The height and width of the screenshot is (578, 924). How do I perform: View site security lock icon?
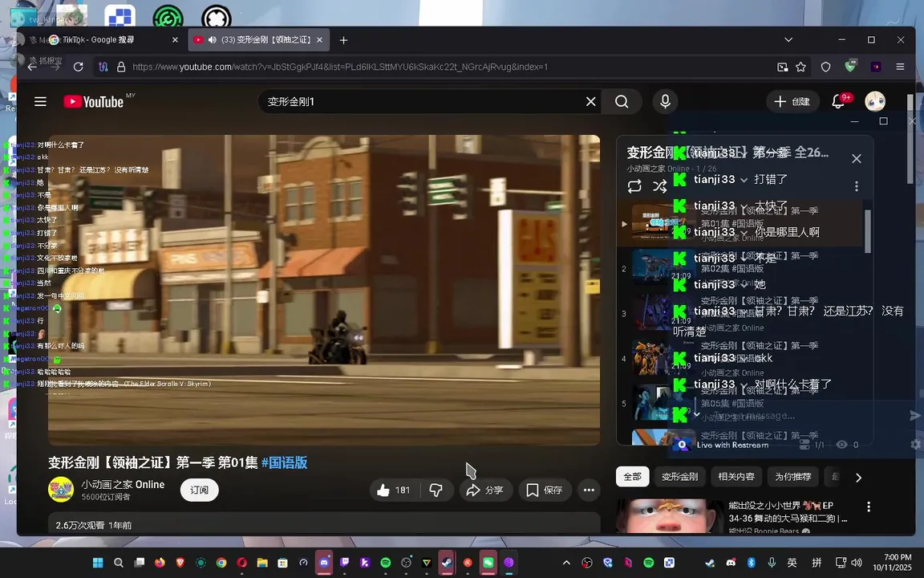click(121, 67)
